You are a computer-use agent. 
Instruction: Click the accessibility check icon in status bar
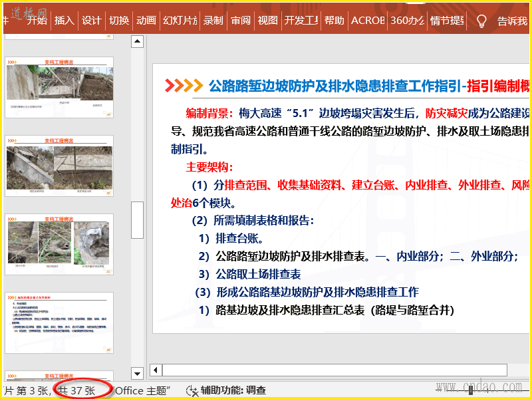pyautogui.click(x=192, y=391)
